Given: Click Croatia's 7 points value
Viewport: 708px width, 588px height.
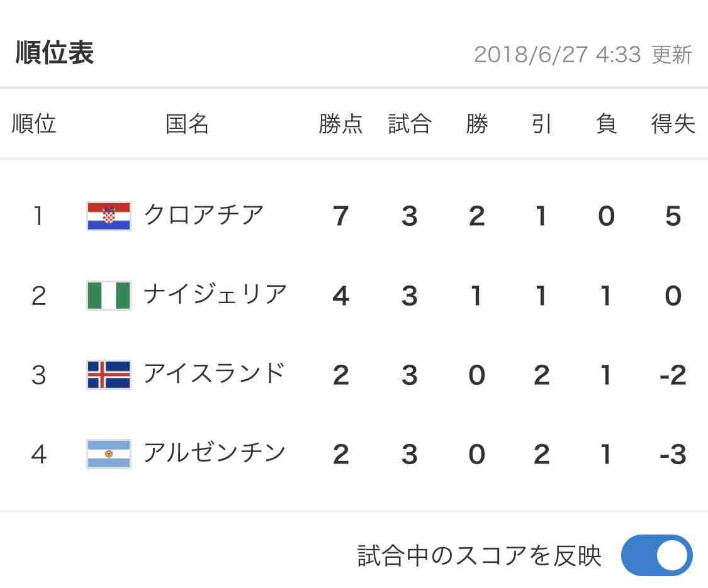Looking at the screenshot, I should (x=341, y=216).
